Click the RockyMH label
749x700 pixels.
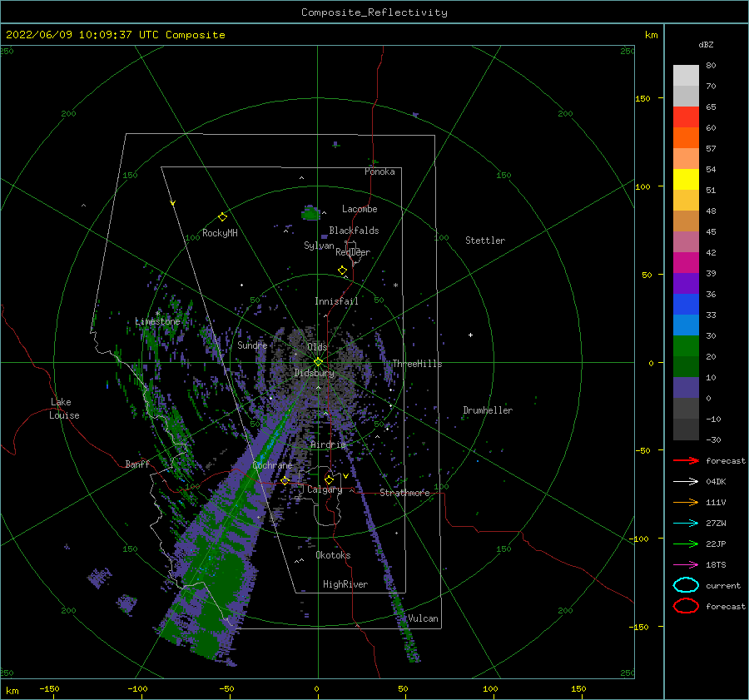[x=220, y=233]
